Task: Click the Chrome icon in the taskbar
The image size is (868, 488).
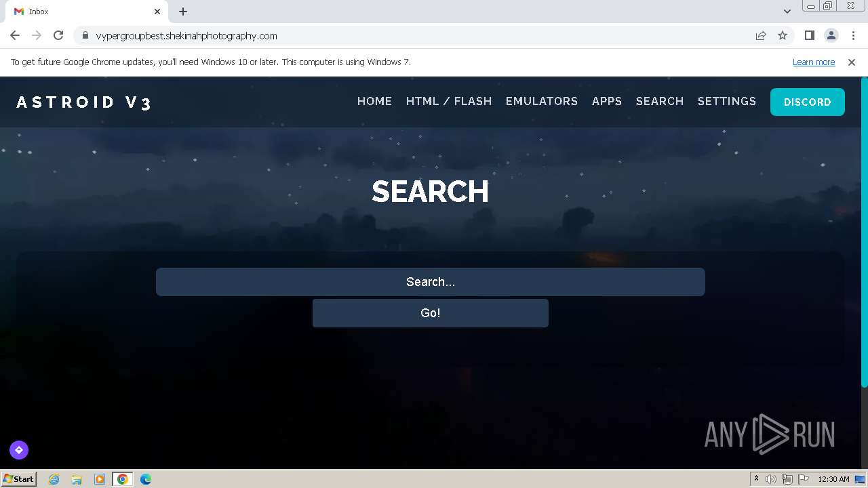Action: (x=123, y=479)
